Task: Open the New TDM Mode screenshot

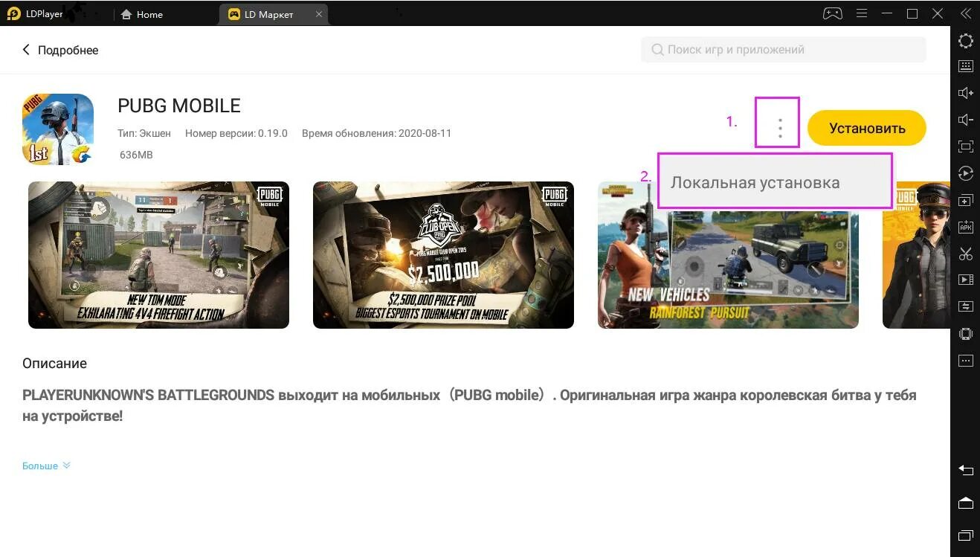Action: pos(158,255)
